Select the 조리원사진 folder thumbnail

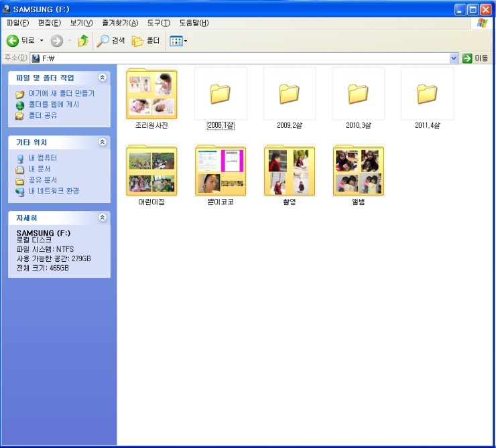(151, 94)
